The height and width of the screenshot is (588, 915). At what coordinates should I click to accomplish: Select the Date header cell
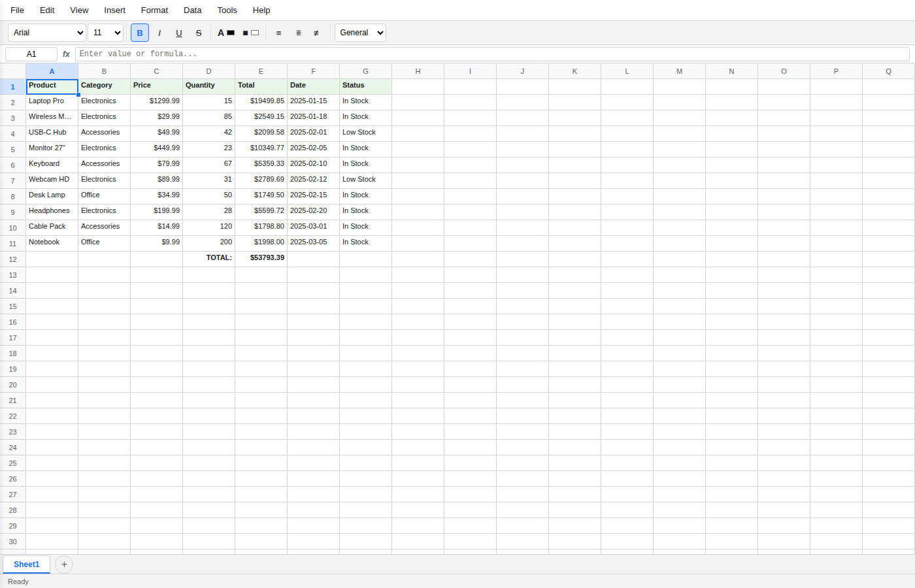[314, 87]
